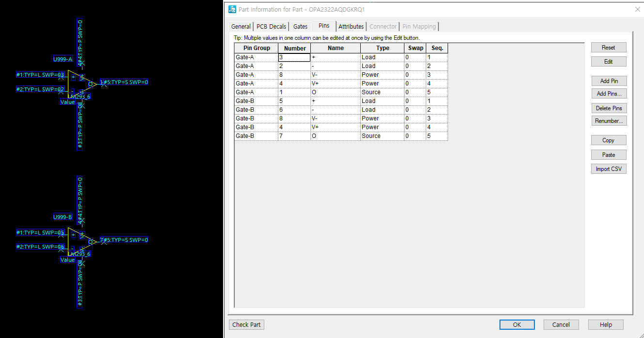Close the Part Information dialog

point(637,9)
